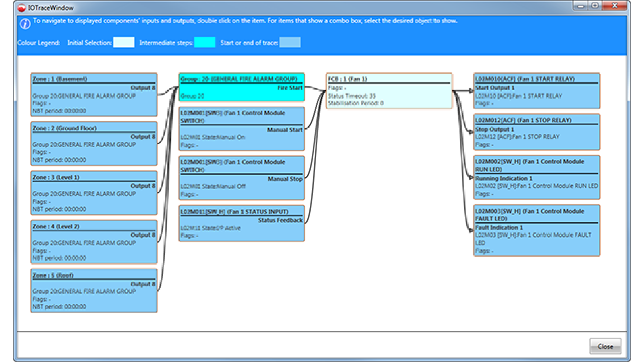Select the Zone 4 (Level 2) node
644x362 pixels.
(94, 242)
